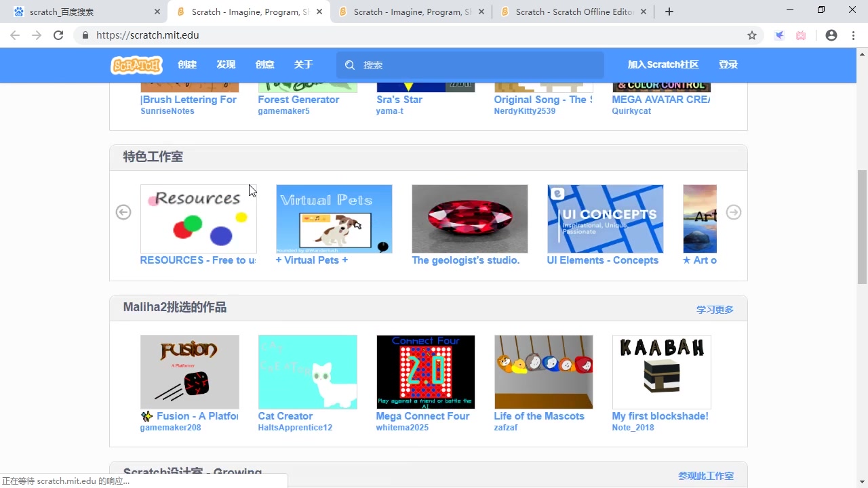Open the UI Concepts studio thumbnail
868x488 pixels.
tap(606, 219)
